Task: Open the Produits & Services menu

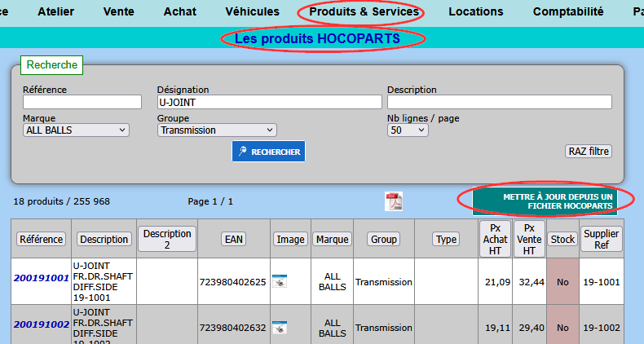Action: 364,11
